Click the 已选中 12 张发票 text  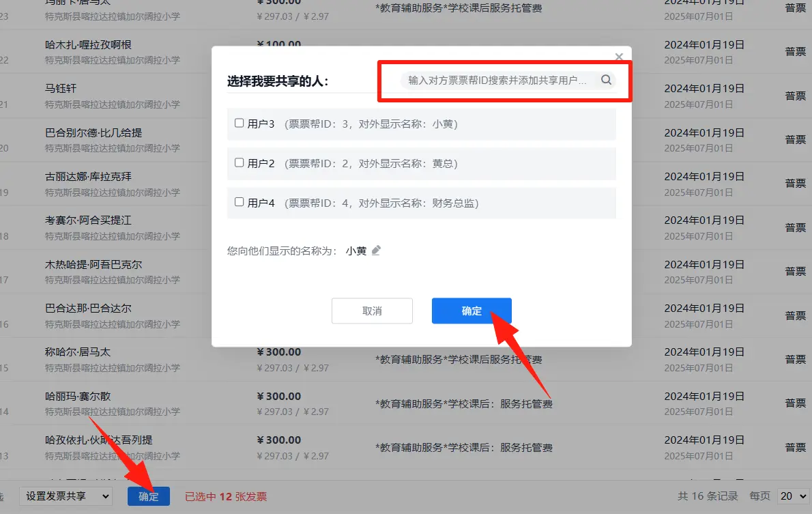(226, 496)
